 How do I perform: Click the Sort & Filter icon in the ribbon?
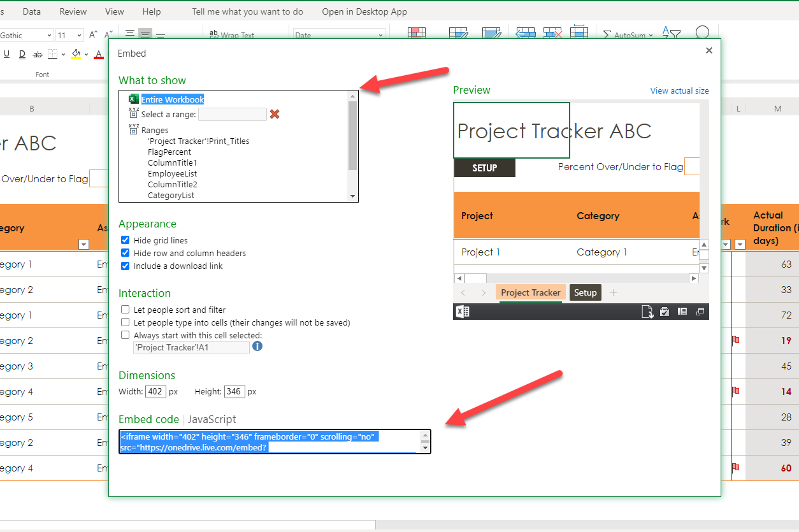(671, 34)
